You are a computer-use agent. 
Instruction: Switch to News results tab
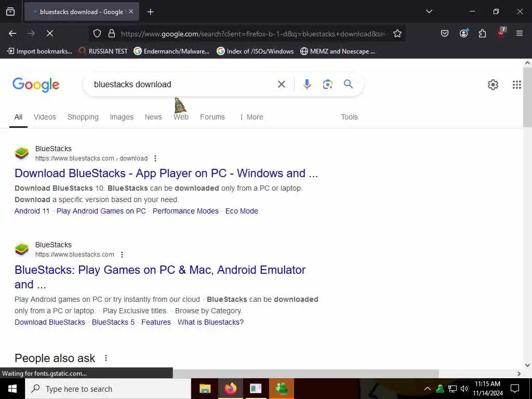(x=153, y=117)
